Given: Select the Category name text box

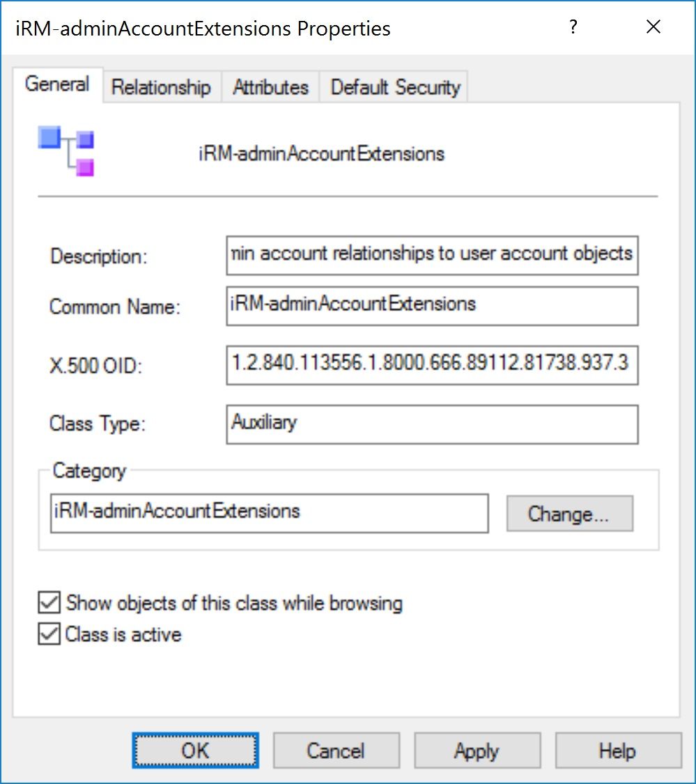Looking at the screenshot, I should click(269, 513).
